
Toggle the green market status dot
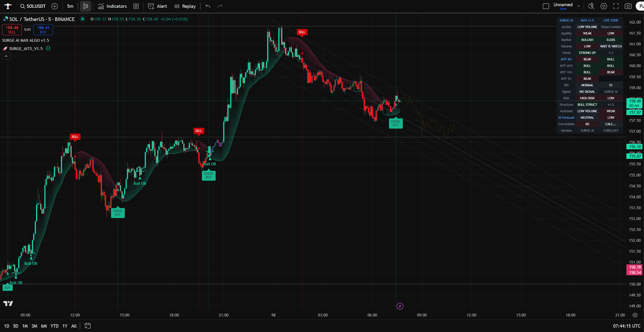pyautogui.click(x=83, y=19)
